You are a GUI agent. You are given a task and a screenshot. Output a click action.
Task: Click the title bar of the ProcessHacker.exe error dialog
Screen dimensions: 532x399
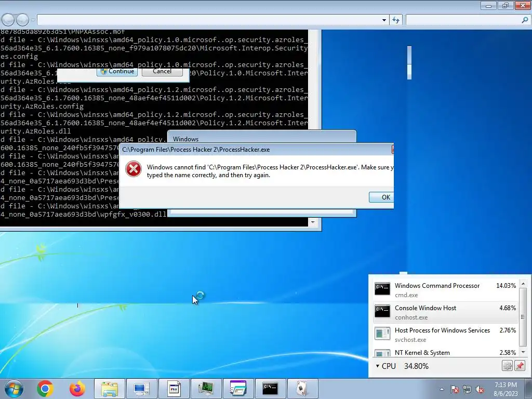(256, 149)
